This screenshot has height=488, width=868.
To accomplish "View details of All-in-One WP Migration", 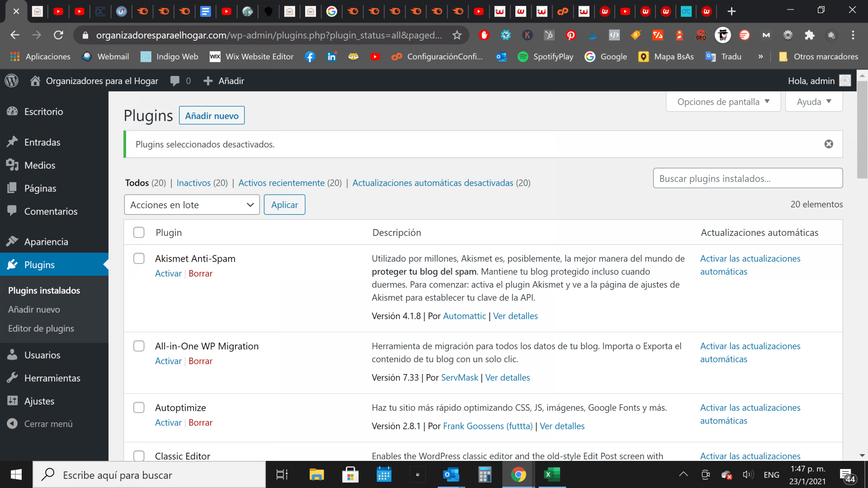I will pyautogui.click(x=507, y=378).
